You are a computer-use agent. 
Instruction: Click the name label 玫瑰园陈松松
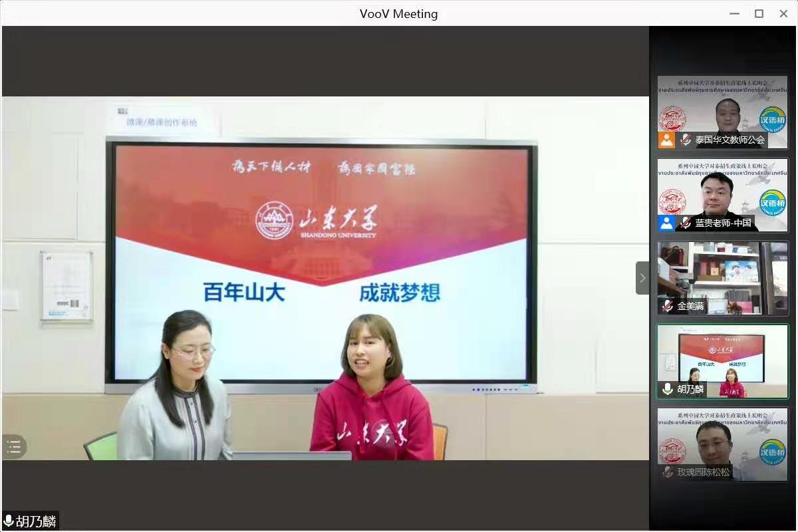click(704, 472)
